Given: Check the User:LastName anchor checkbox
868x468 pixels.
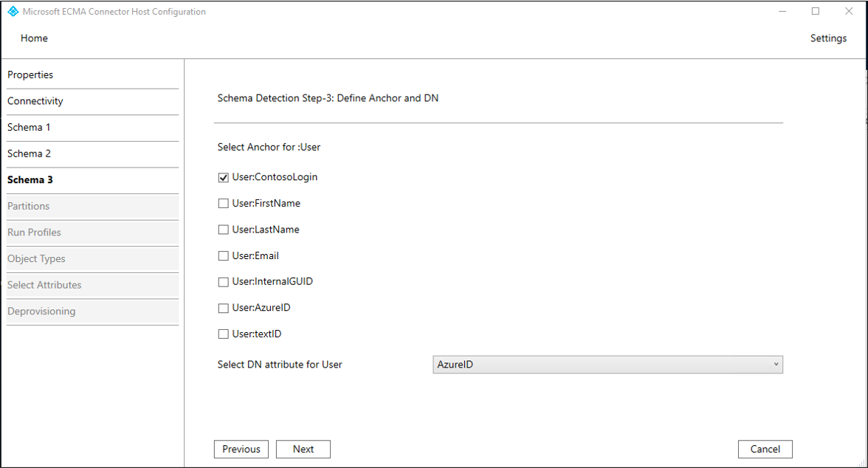Looking at the screenshot, I should (x=224, y=230).
